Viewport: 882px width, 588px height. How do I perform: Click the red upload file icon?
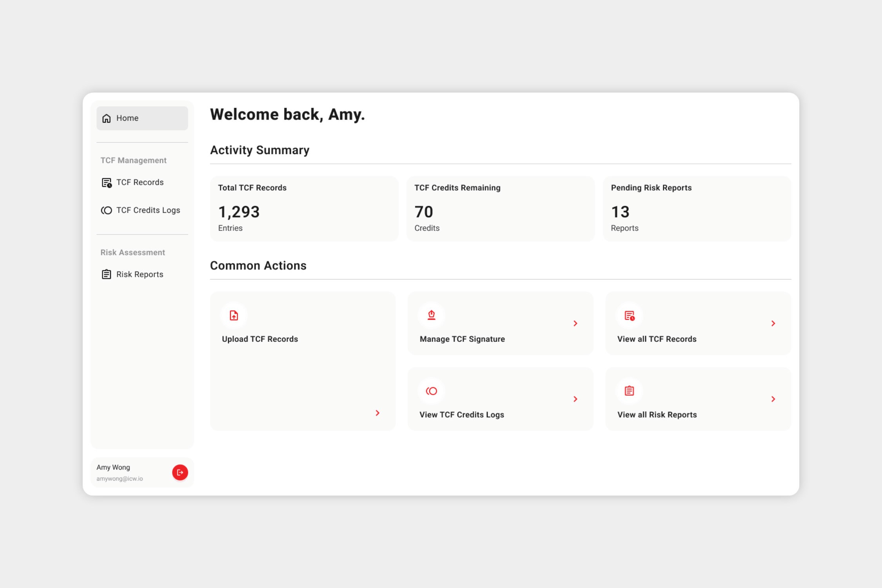point(234,316)
